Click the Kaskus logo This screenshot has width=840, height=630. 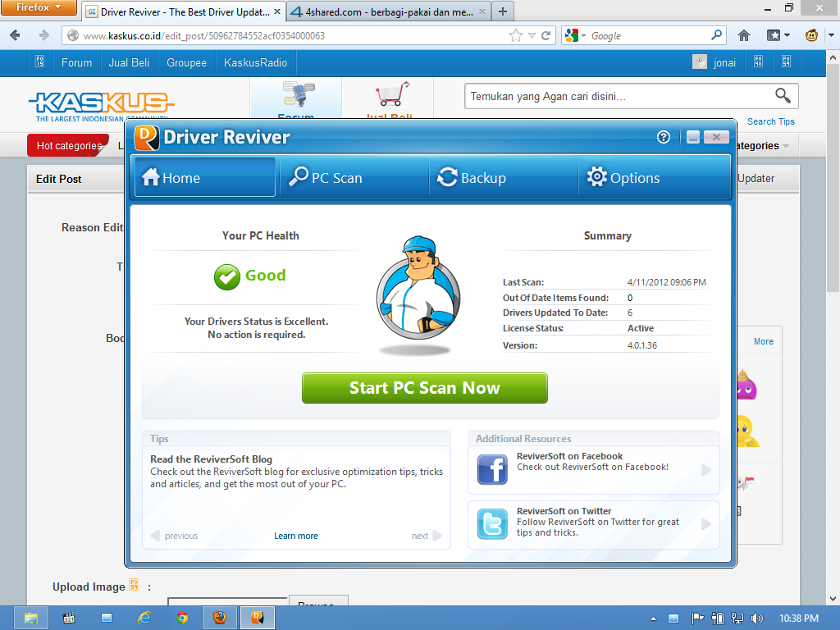pos(101,106)
